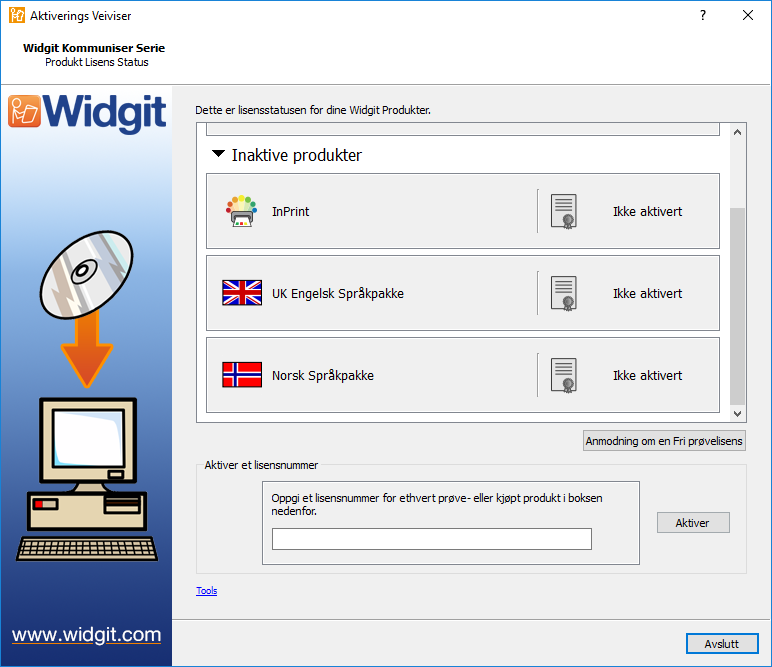Select UK Engelsk Språkpakke text
772x667 pixels.
point(338,293)
